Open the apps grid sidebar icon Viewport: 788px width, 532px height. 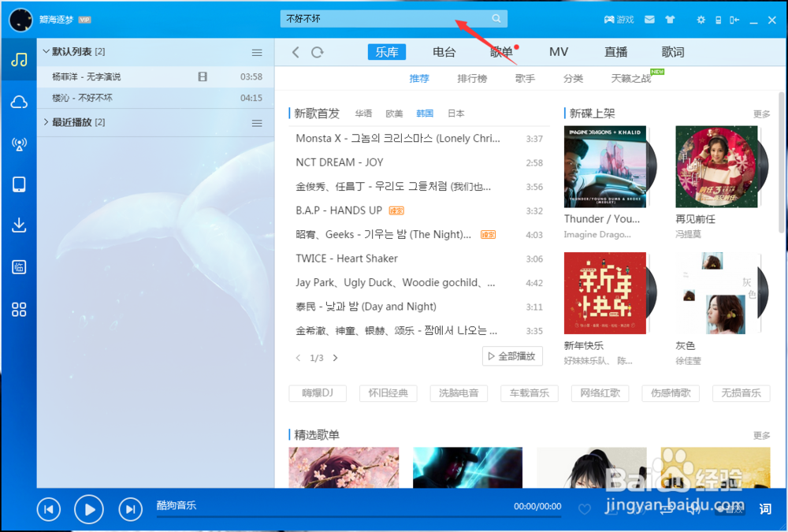pyautogui.click(x=19, y=309)
